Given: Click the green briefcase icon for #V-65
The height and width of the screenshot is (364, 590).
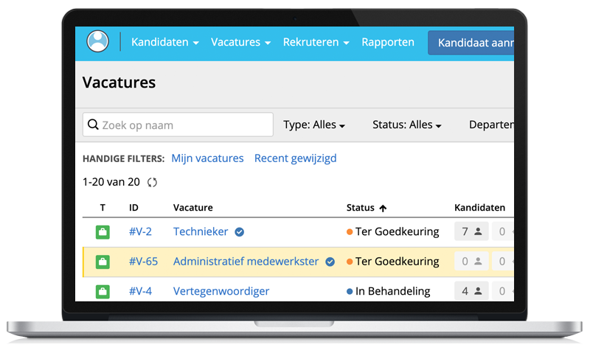Looking at the screenshot, I should [x=103, y=262].
